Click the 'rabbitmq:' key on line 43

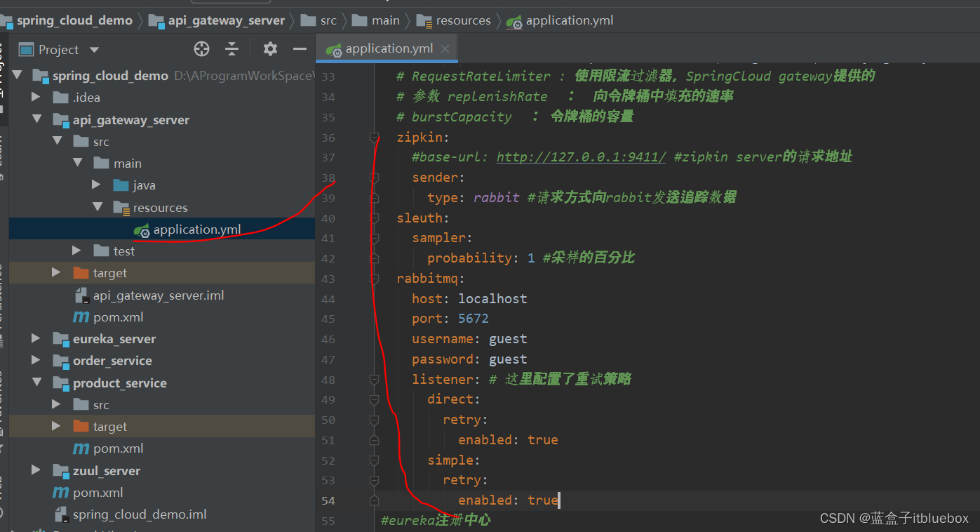[431, 279]
